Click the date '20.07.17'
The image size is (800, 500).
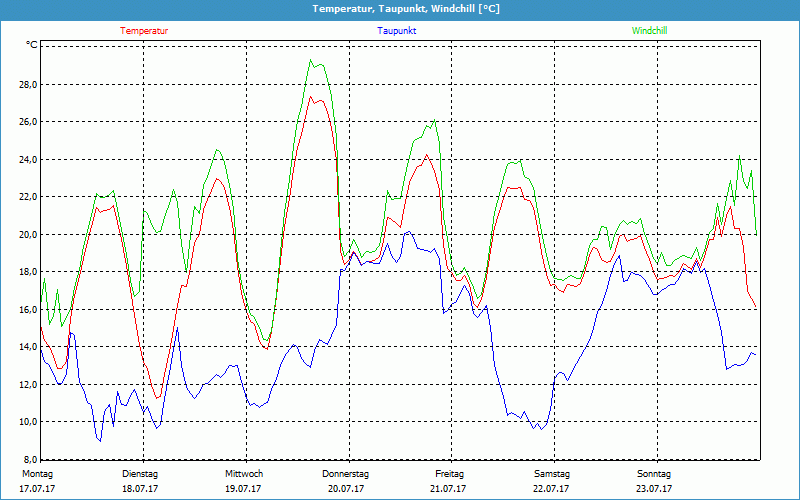tap(346, 489)
